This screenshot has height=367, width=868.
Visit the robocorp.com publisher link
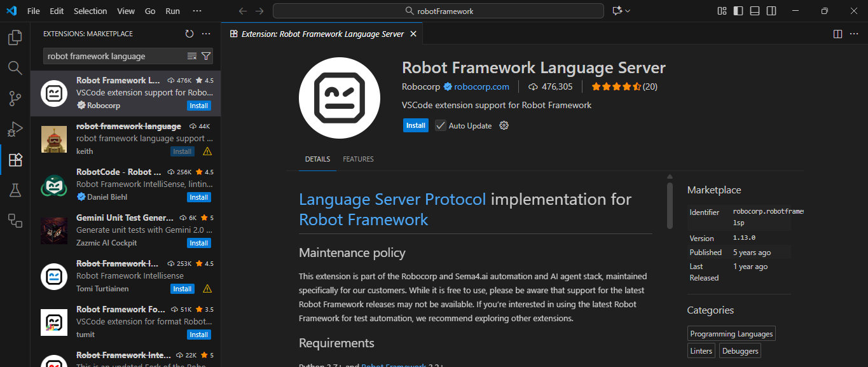pyautogui.click(x=481, y=87)
